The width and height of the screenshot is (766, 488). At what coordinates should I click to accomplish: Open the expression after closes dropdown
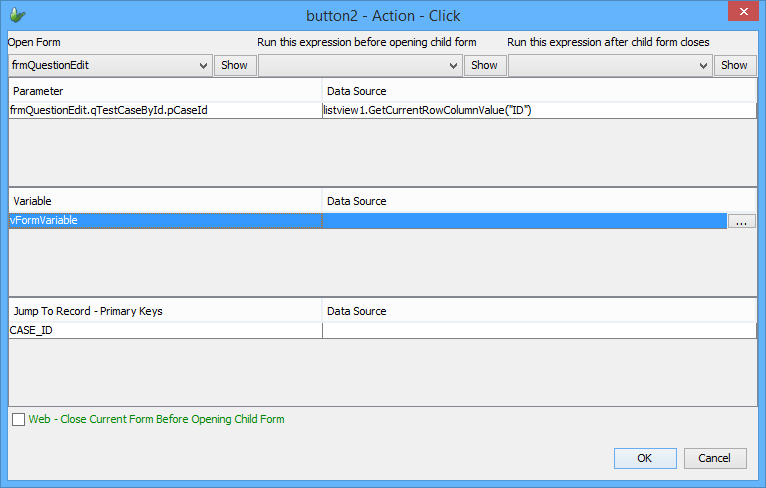point(703,66)
